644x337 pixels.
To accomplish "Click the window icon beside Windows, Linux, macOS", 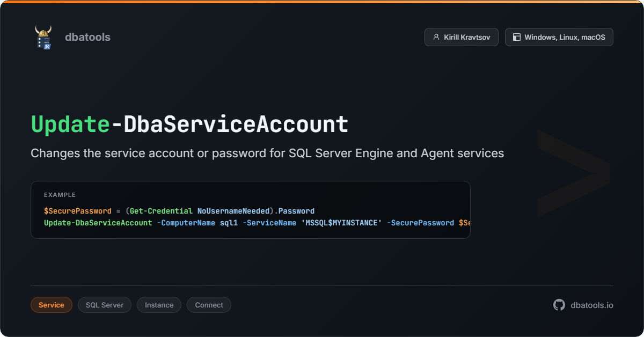I will (516, 38).
